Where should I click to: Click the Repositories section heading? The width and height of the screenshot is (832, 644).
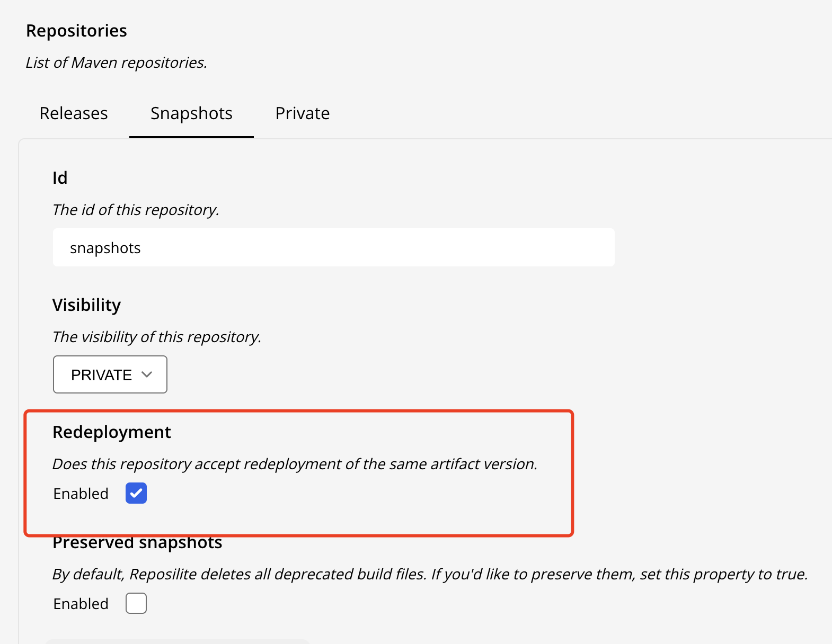[76, 31]
